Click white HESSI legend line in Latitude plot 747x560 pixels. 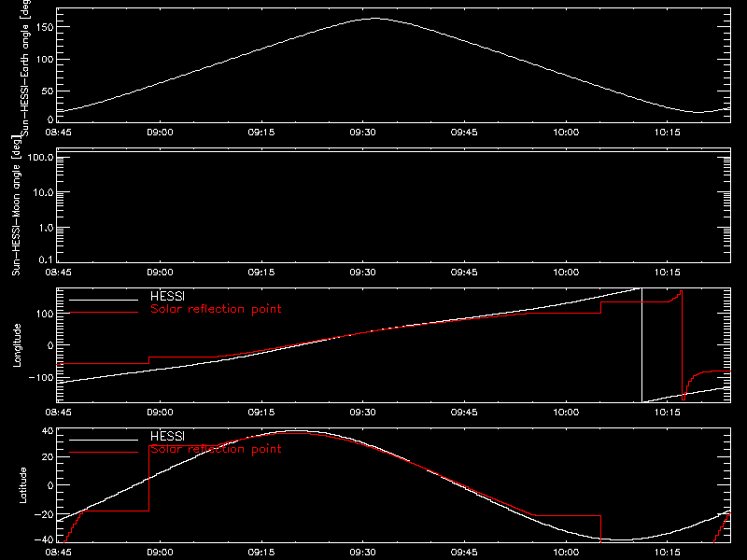pyautogui.click(x=104, y=440)
